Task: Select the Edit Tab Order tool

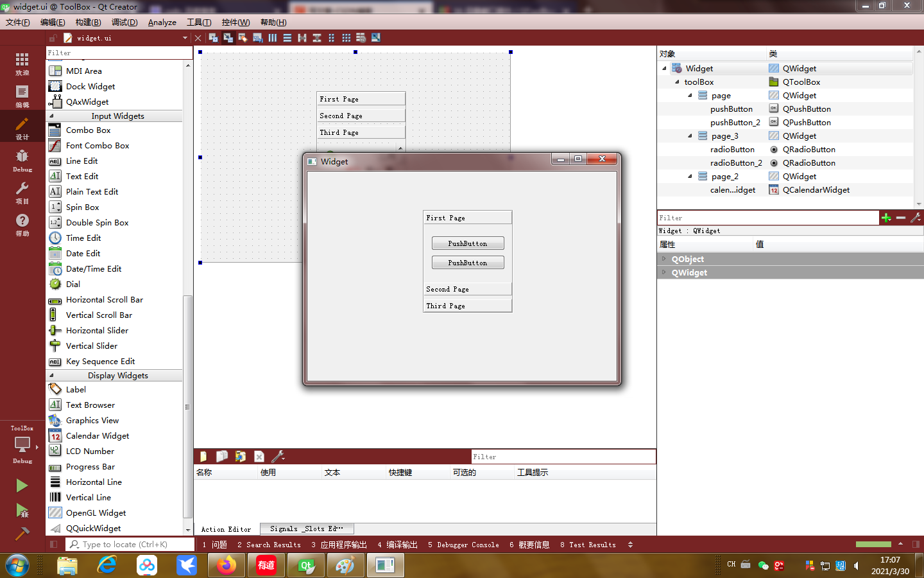Action: pyautogui.click(x=258, y=37)
